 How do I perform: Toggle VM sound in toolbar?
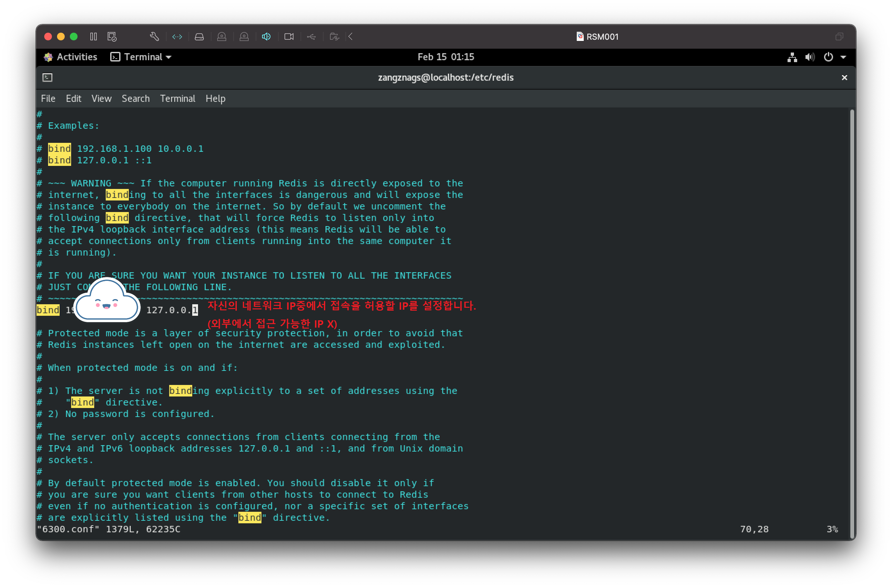pos(266,37)
